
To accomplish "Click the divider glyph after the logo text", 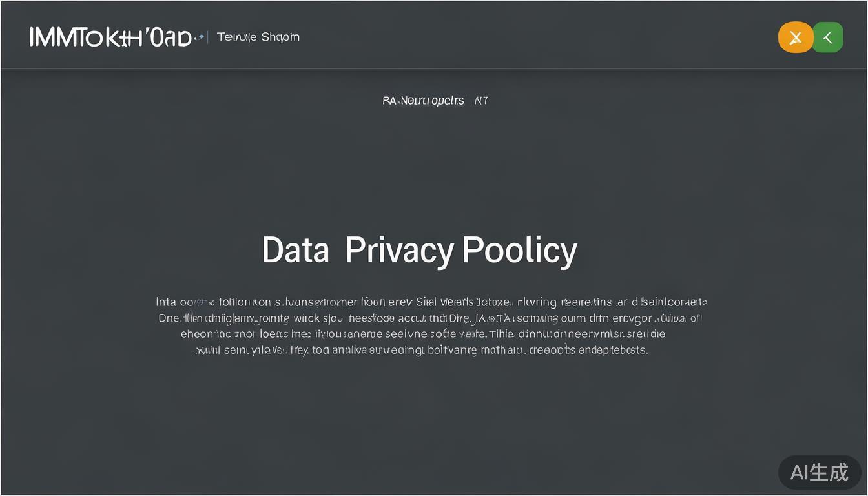I will [x=208, y=37].
